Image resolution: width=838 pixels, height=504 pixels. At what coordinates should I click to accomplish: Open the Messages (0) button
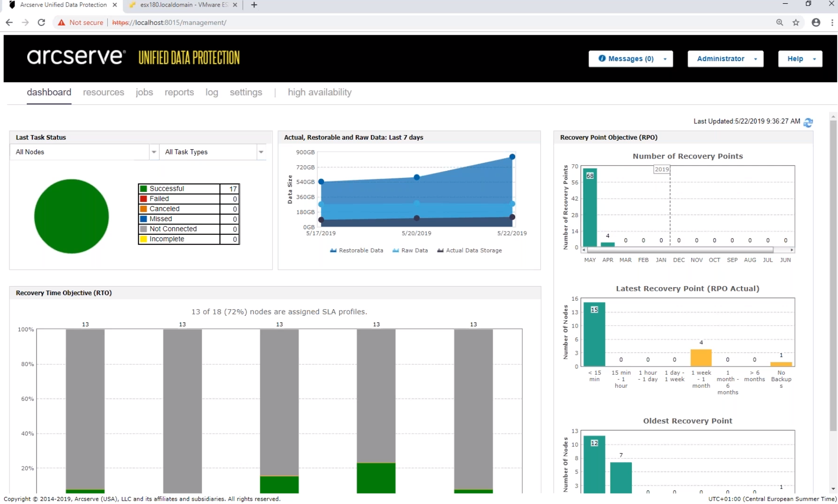click(630, 59)
